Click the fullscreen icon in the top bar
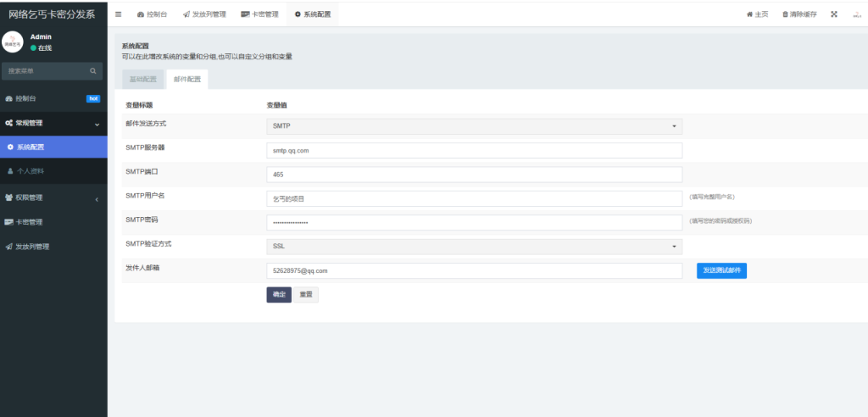 point(833,14)
